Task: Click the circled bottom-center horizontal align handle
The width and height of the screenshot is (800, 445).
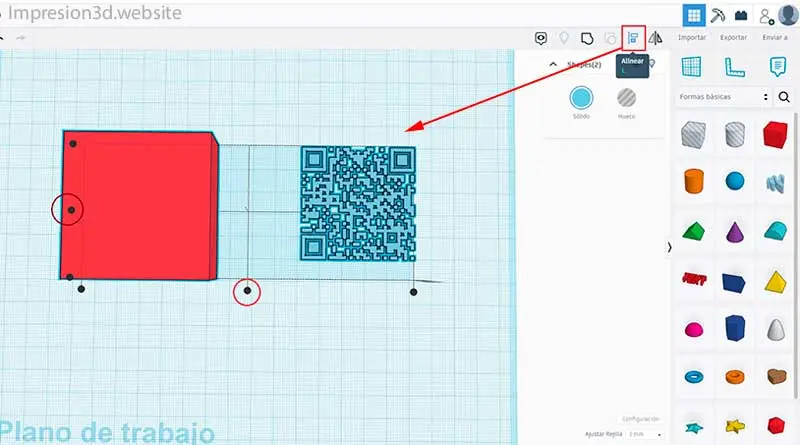Action: click(x=247, y=290)
